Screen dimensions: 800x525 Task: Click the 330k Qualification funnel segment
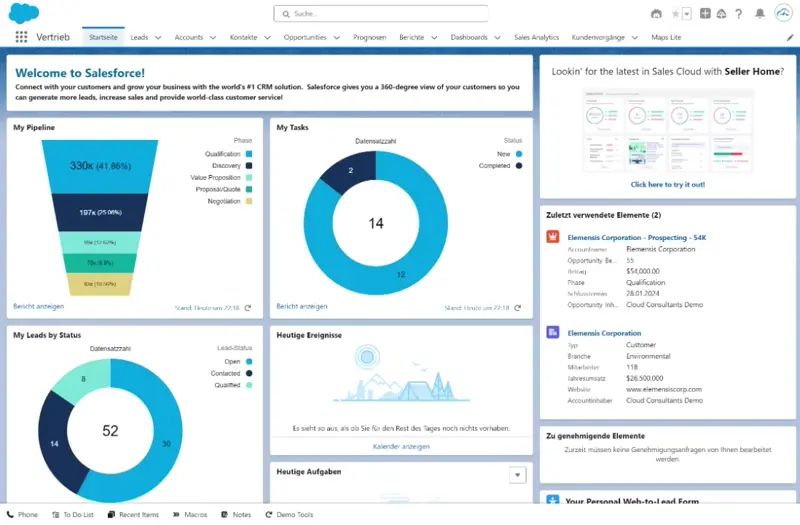(x=100, y=166)
